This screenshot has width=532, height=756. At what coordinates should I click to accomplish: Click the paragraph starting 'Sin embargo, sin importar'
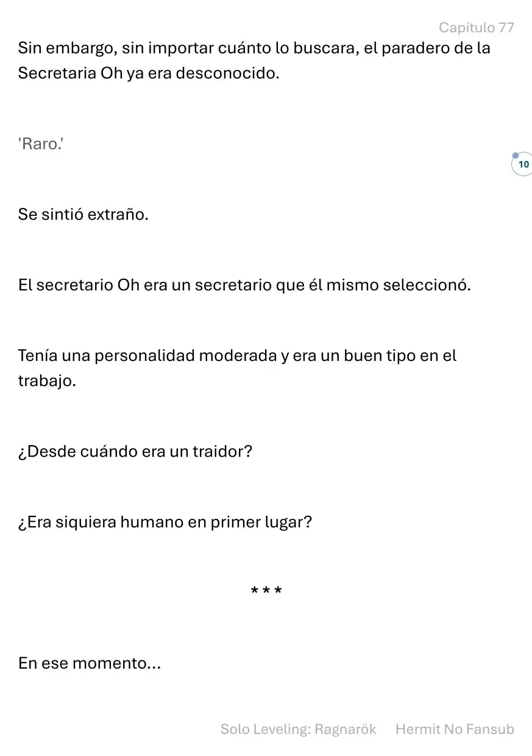click(x=254, y=60)
